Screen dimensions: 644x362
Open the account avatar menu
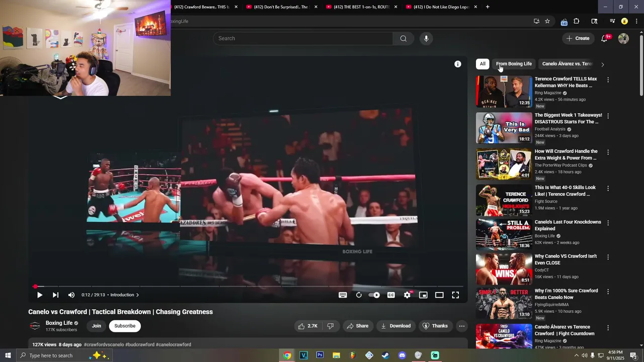(623, 38)
